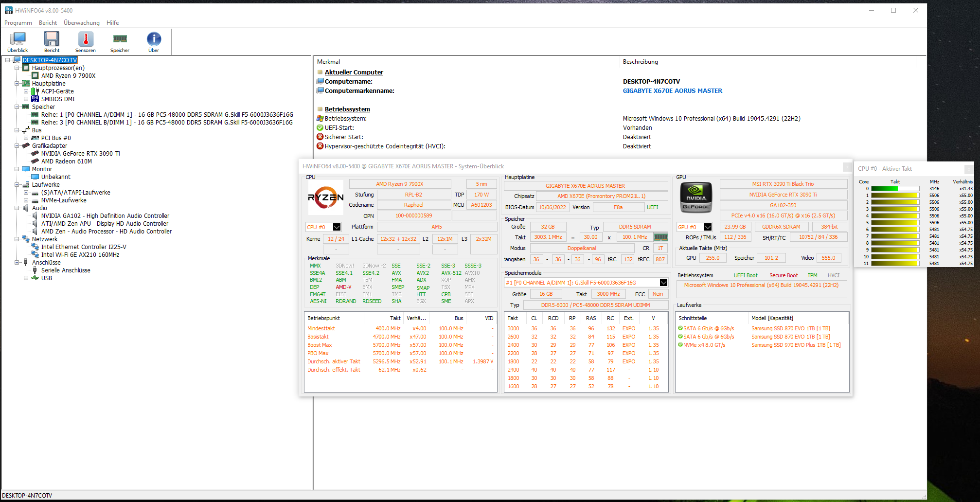The image size is (980, 502).
Task: Open the Überwachung menu
Action: click(82, 23)
